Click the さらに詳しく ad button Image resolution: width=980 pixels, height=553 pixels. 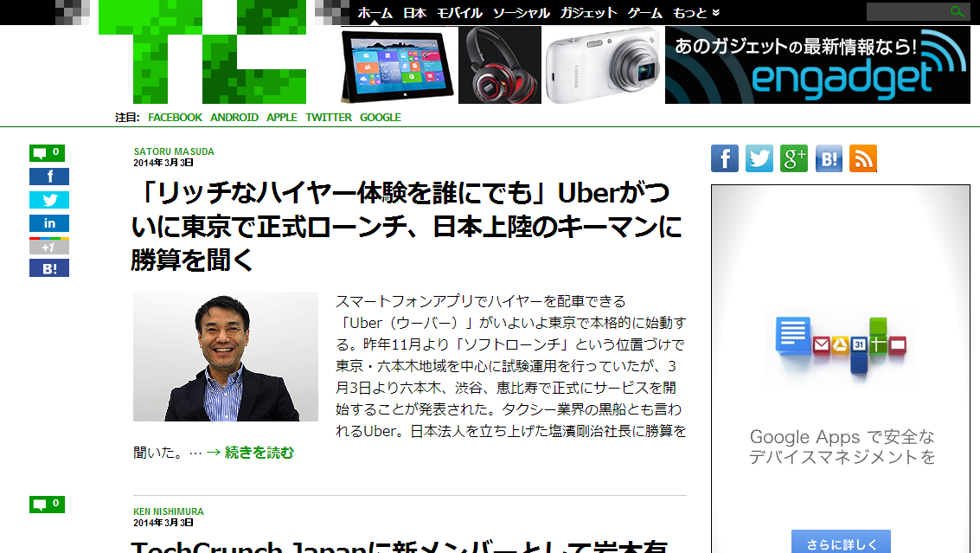[x=841, y=542]
